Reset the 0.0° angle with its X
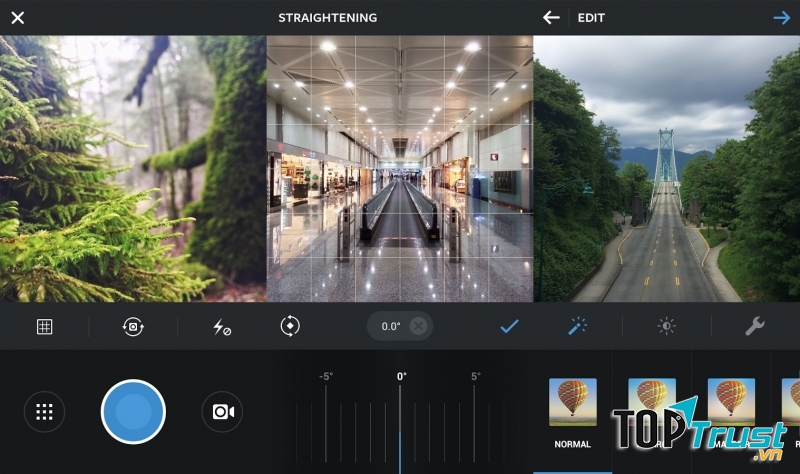The height and width of the screenshot is (474, 800). [418, 326]
